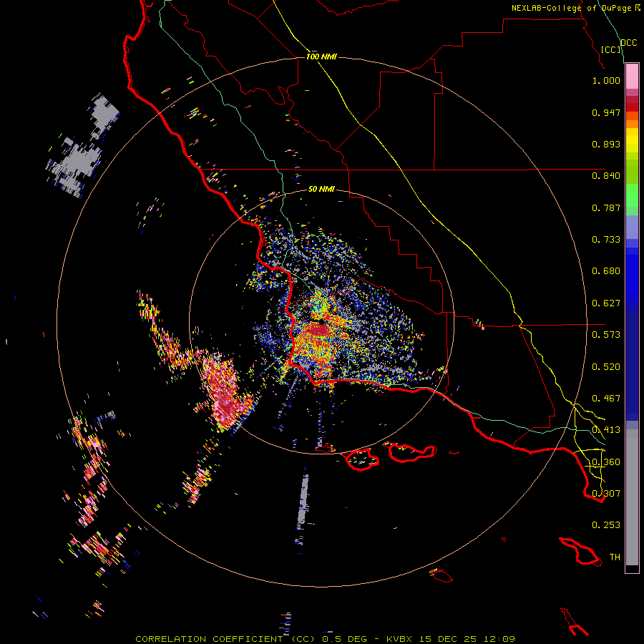
Task: Click the 1.000 value on color scale
Action: click(x=606, y=80)
